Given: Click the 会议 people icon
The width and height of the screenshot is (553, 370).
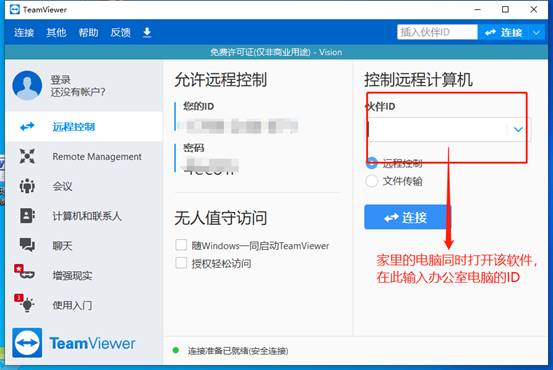Looking at the screenshot, I should (x=27, y=186).
